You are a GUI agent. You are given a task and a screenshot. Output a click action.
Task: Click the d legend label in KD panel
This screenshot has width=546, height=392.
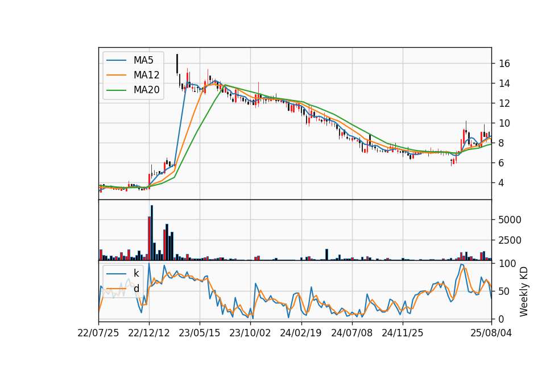point(136,289)
